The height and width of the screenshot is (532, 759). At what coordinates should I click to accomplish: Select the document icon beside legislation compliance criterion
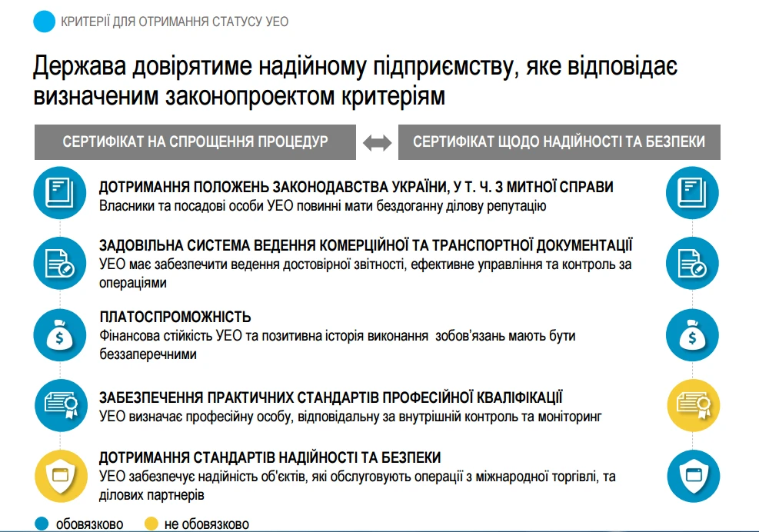point(59,193)
